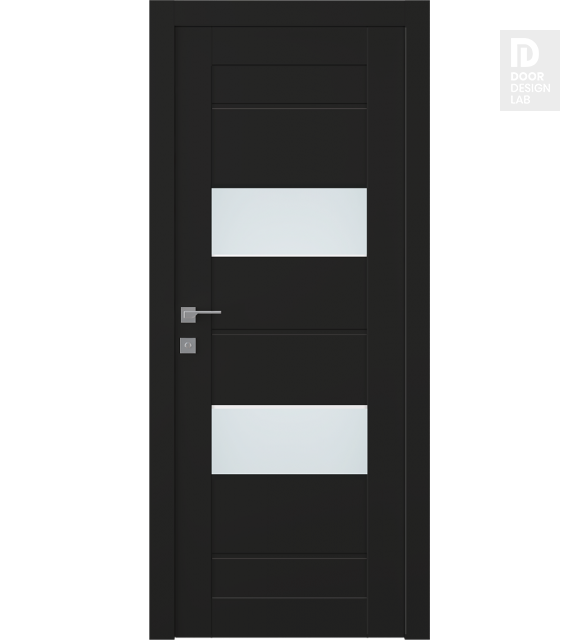Click the large black panel above upper glass
Screen dimensions: 580x640
click(x=289, y=148)
